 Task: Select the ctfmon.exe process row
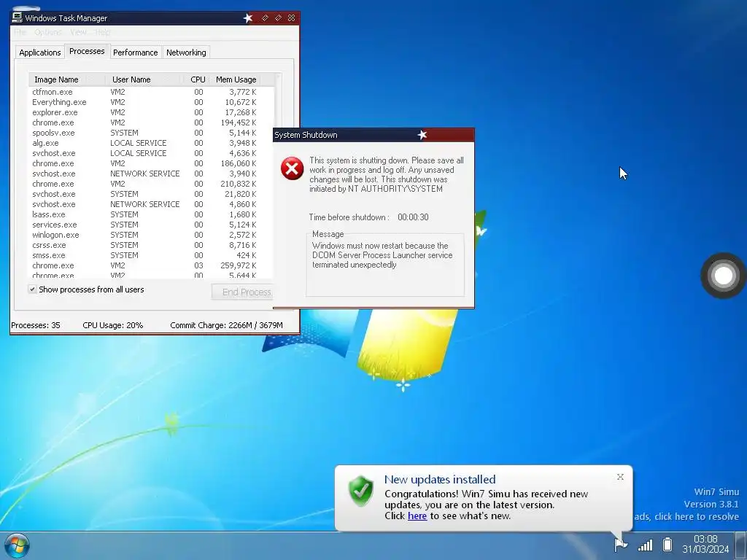tap(151, 92)
